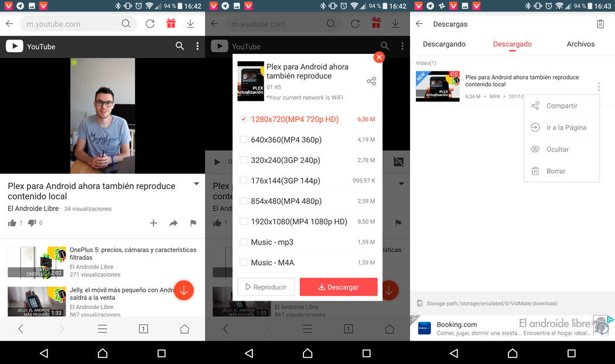
Task: Check the 176x144 3GP 144p option
Action: point(244,181)
